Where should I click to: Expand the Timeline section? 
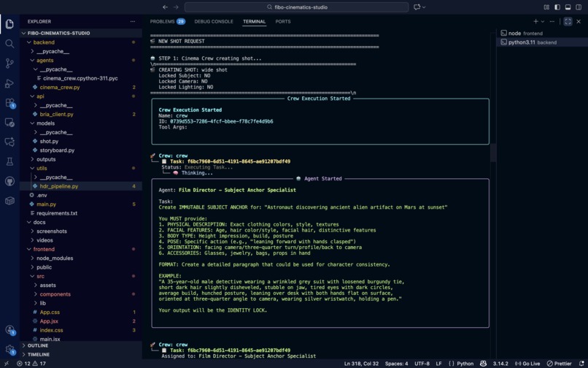[x=81, y=354]
